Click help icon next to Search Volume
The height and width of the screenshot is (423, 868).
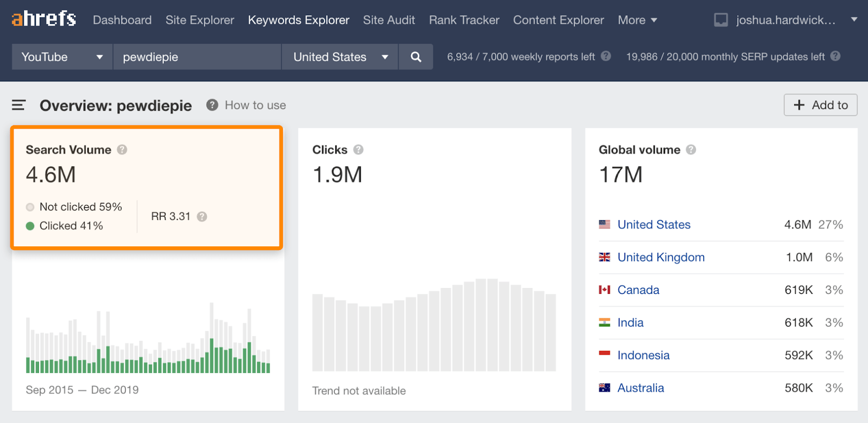coord(122,150)
